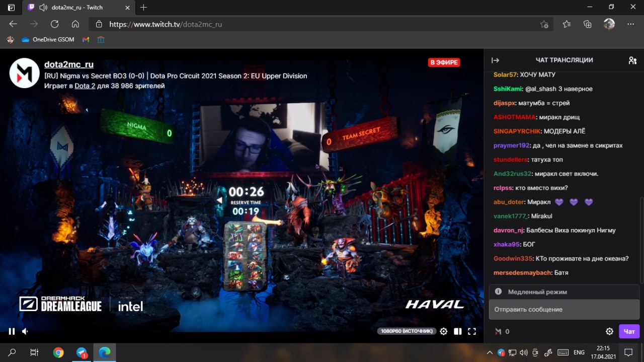Collapse the chat panel arrow
Screen dimensions: 644x362
pos(496,60)
